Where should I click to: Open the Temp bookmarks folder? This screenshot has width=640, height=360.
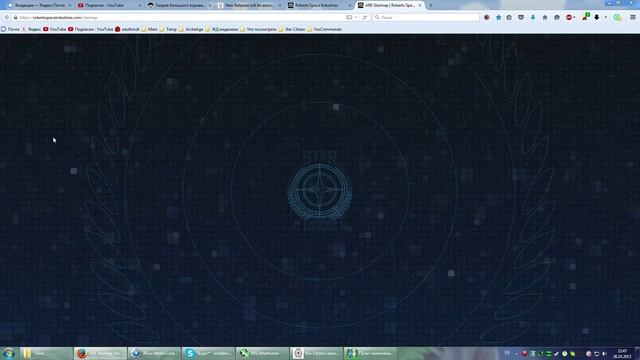point(168,29)
